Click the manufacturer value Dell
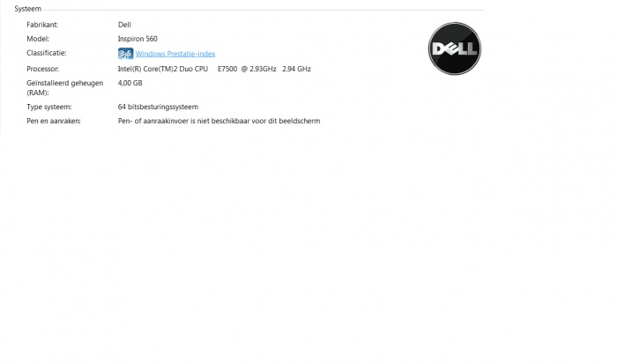The height and width of the screenshot is (364, 617). click(x=124, y=25)
